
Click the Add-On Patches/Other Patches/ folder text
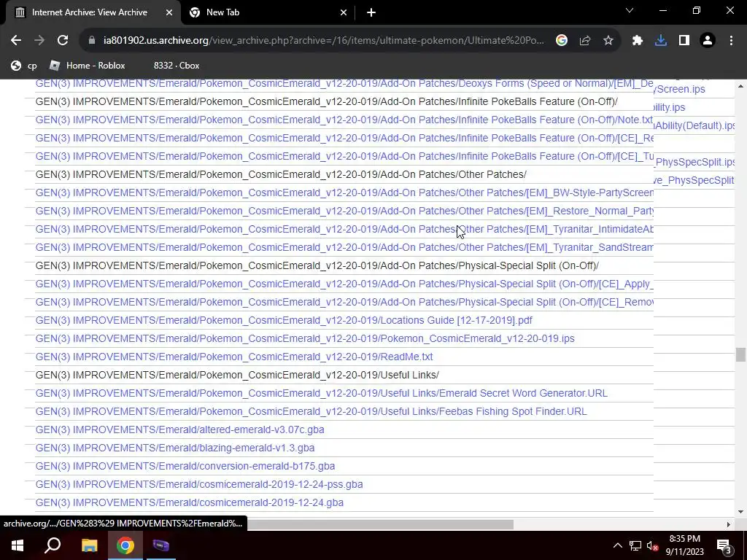281,174
